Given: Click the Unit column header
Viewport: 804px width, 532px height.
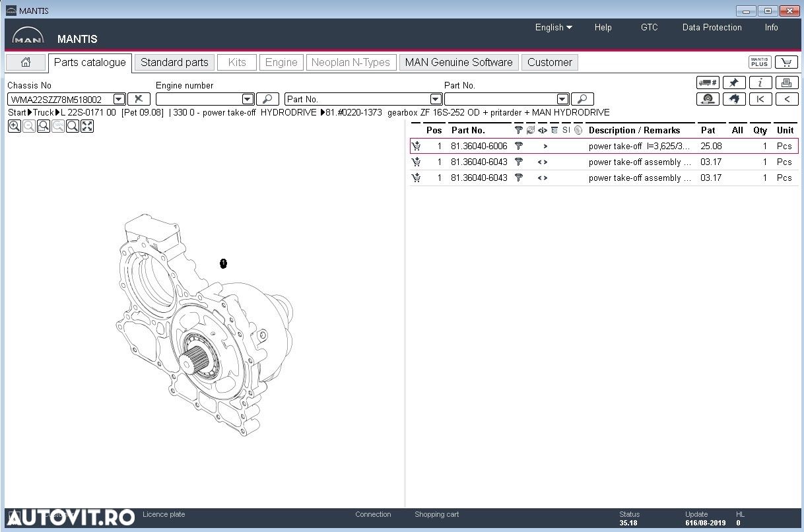Looking at the screenshot, I should pyautogui.click(x=785, y=130).
